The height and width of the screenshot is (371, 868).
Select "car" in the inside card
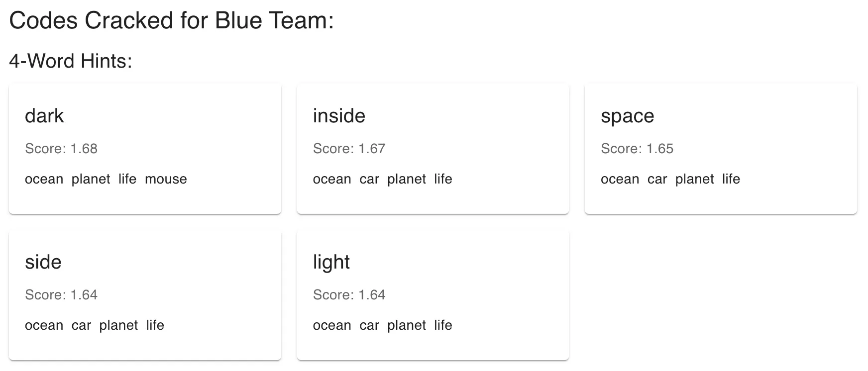click(369, 179)
